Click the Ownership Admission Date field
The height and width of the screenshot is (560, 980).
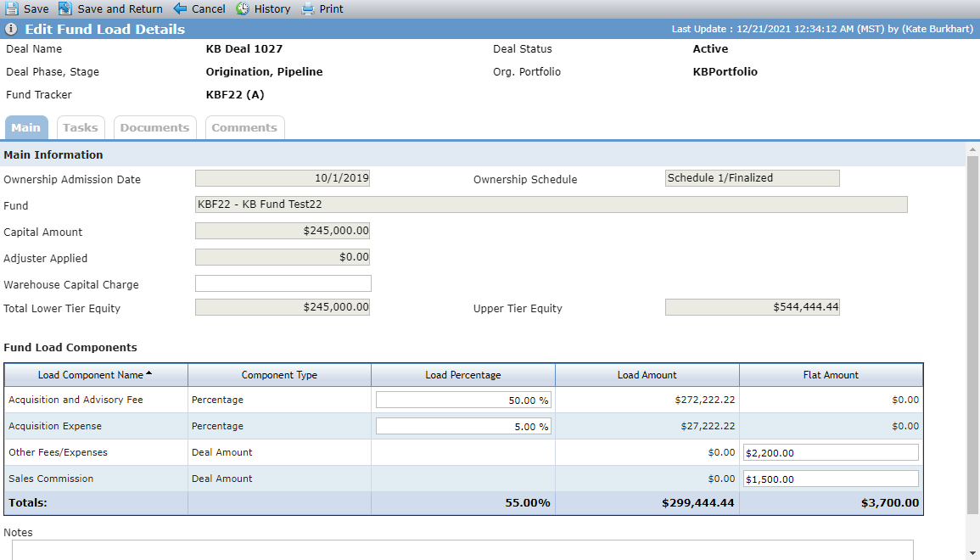[283, 178]
